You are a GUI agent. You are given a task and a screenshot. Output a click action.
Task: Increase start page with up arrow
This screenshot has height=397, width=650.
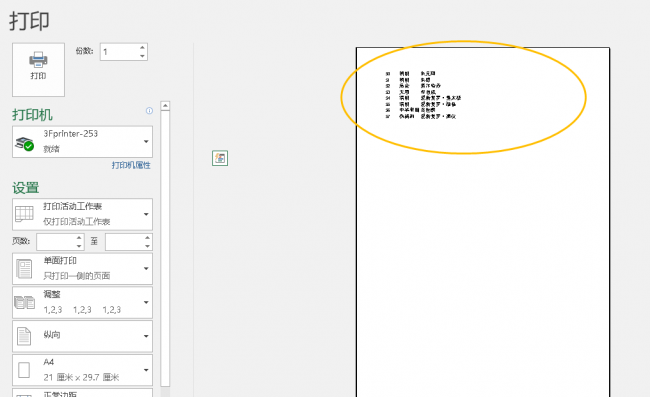pyautogui.click(x=79, y=238)
